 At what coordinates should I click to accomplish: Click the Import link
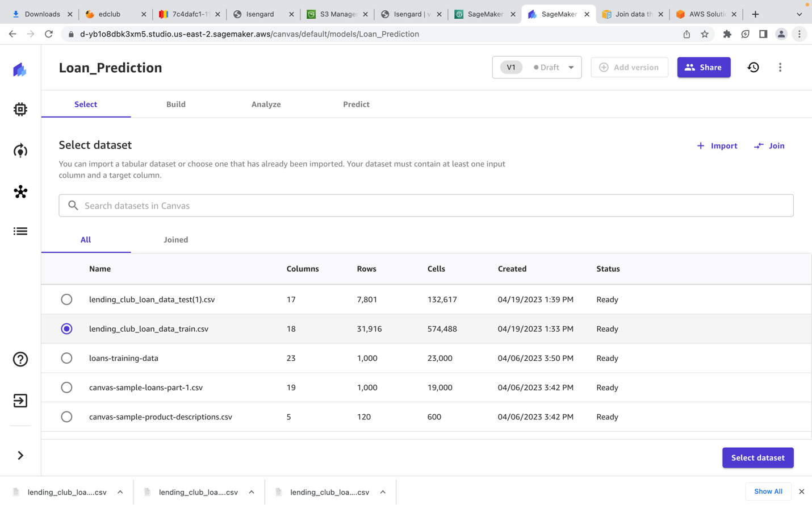717,146
